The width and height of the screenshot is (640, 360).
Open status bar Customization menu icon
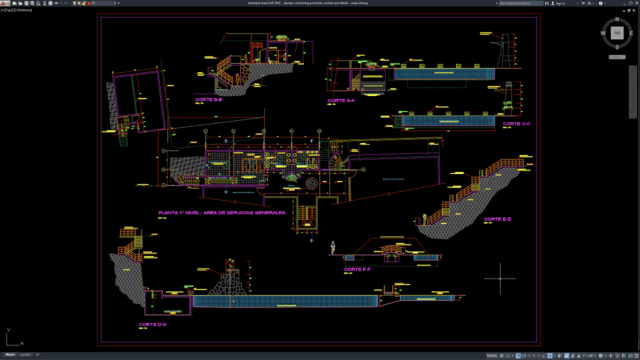click(636, 356)
